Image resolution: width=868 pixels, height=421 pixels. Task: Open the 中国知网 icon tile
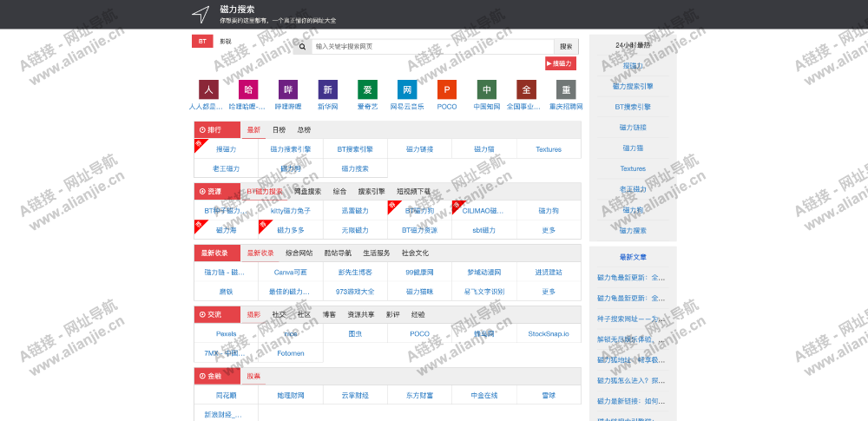click(487, 89)
